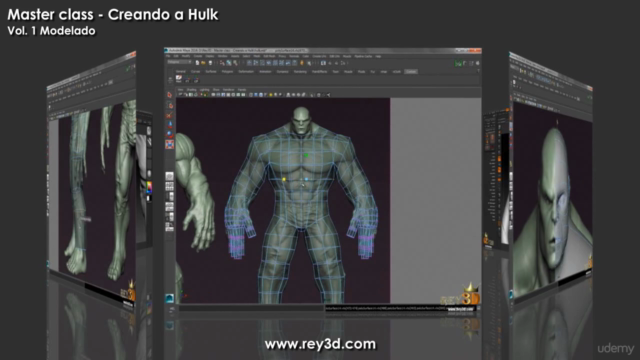Open the Edit menu in Maya
Screen dimensions: 640x360
click(176, 56)
